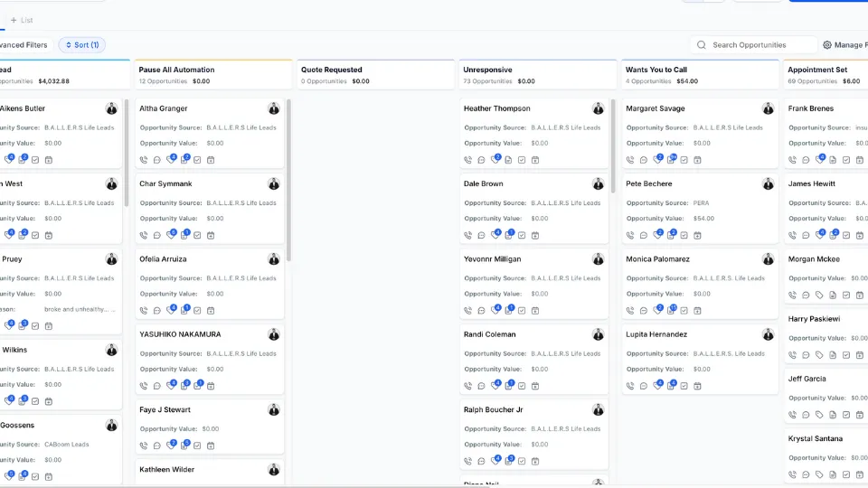Open tags icon on Altha Granger card
868x488 pixels.
click(x=171, y=160)
